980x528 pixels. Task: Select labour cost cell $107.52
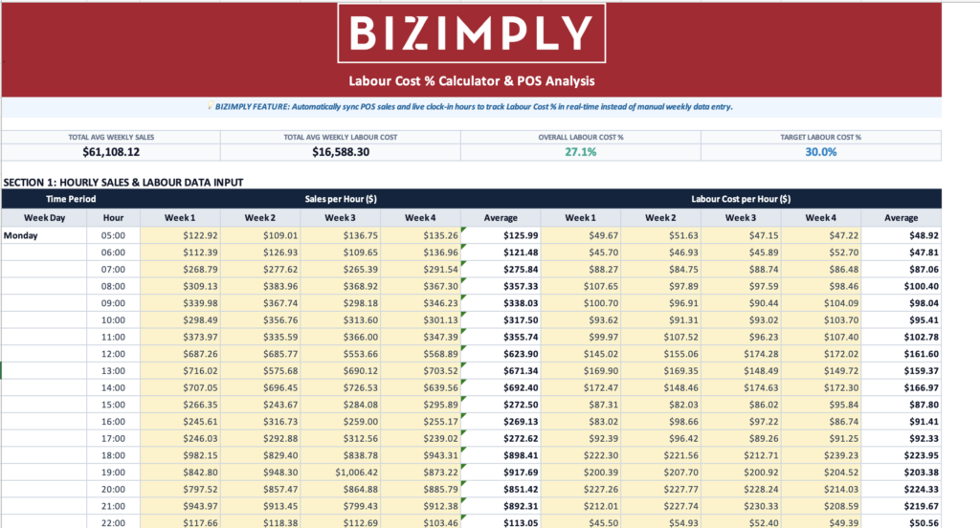click(660, 337)
